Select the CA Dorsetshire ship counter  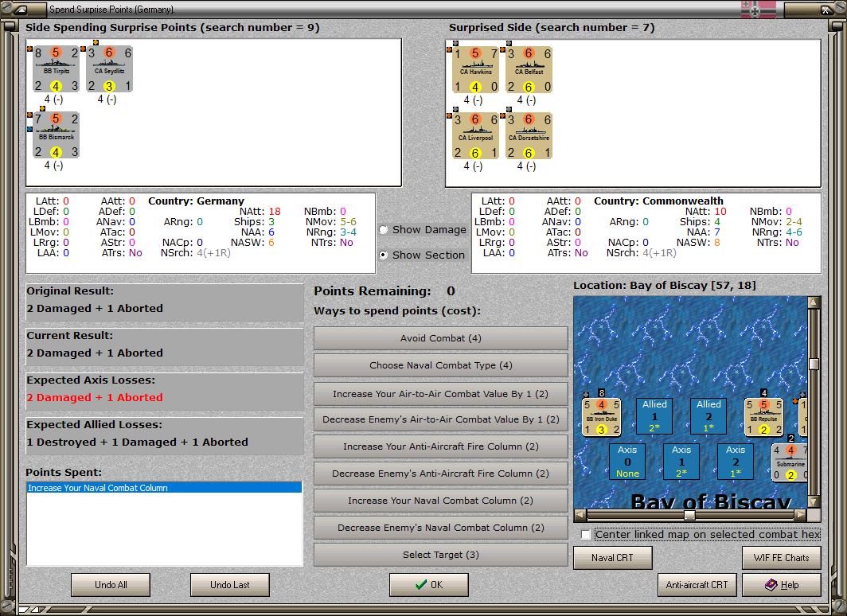[x=529, y=135]
